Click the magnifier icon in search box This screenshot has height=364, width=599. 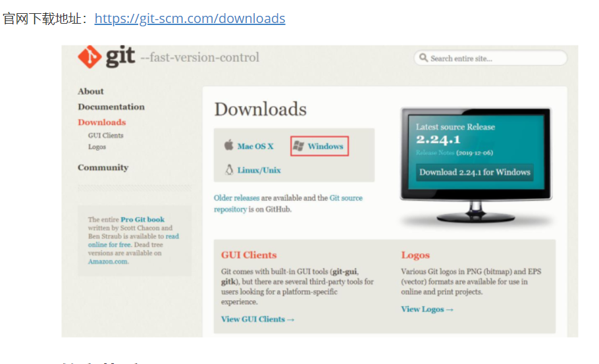(x=423, y=58)
